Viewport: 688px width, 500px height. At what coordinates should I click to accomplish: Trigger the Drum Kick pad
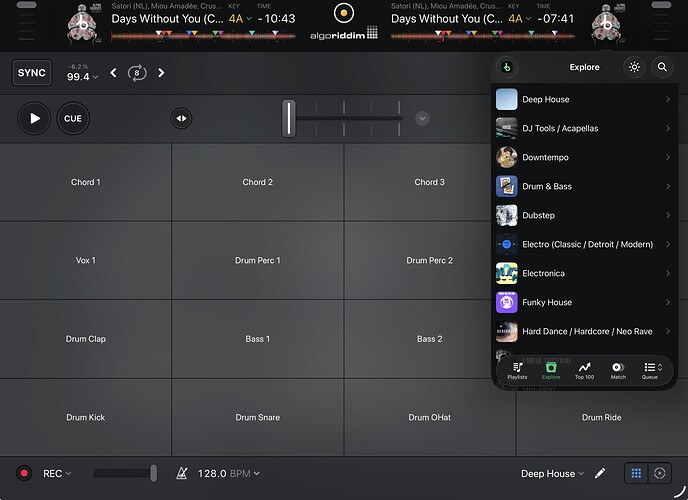coord(86,417)
